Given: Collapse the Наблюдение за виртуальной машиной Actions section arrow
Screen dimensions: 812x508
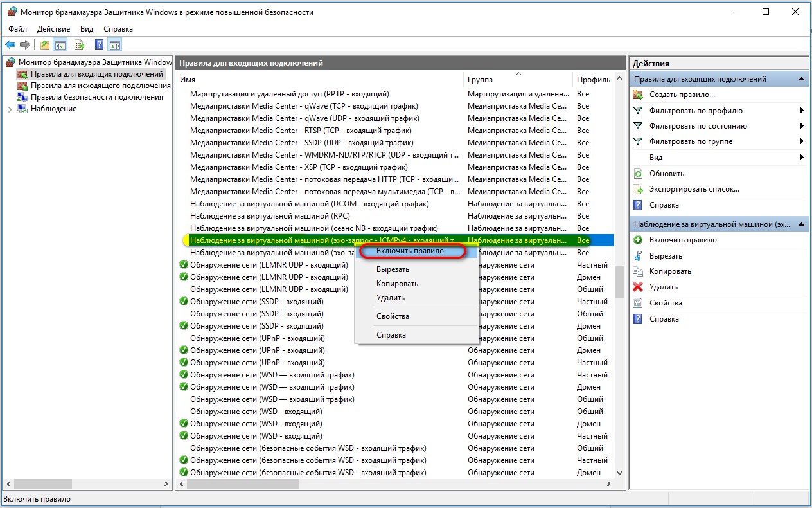Looking at the screenshot, I should (x=801, y=224).
